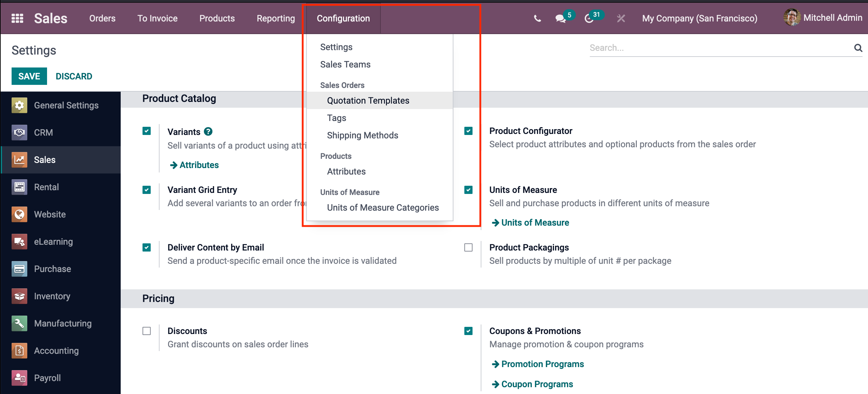868x394 pixels.
Task: Open the To Invoice menu
Action: pyautogui.click(x=158, y=18)
